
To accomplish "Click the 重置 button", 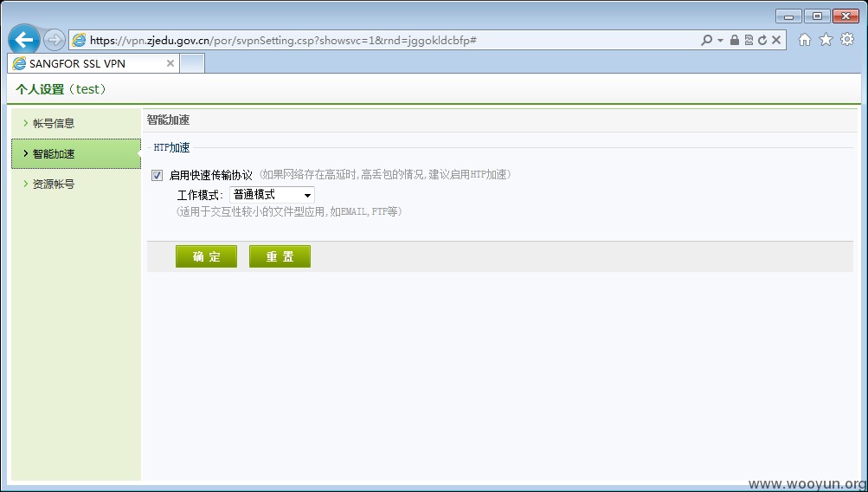I will point(280,256).
